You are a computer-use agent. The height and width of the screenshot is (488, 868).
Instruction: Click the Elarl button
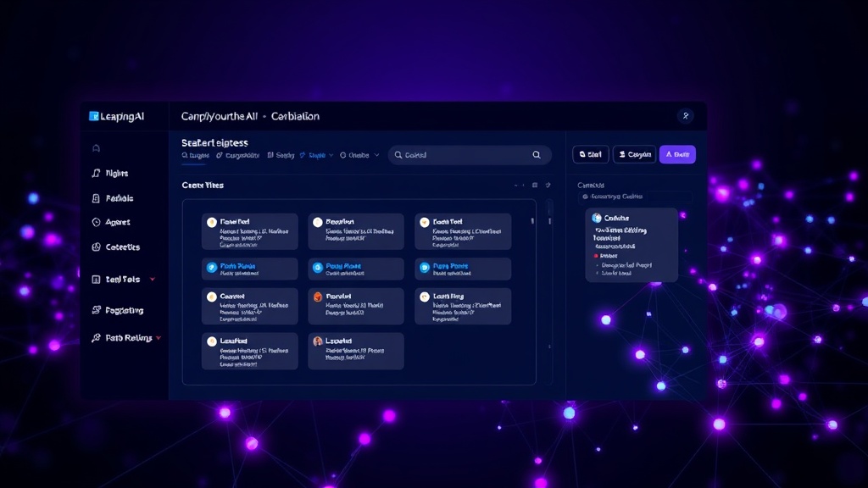coord(591,154)
